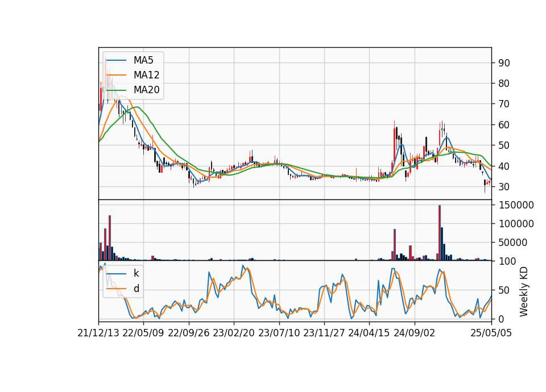Click the 90 price axis label
This screenshot has width=546, height=392.
point(504,63)
